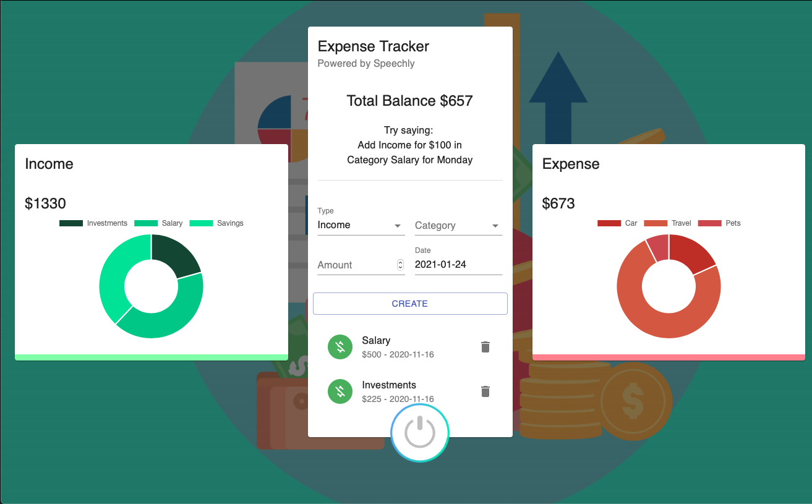812x504 pixels.
Task: Click the Speechly microphone power button
Action: (x=420, y=433)
